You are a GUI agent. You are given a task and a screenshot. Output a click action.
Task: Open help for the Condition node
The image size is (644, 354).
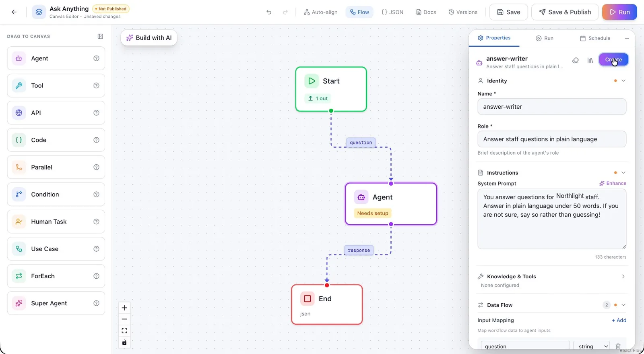tap(96, 194)
